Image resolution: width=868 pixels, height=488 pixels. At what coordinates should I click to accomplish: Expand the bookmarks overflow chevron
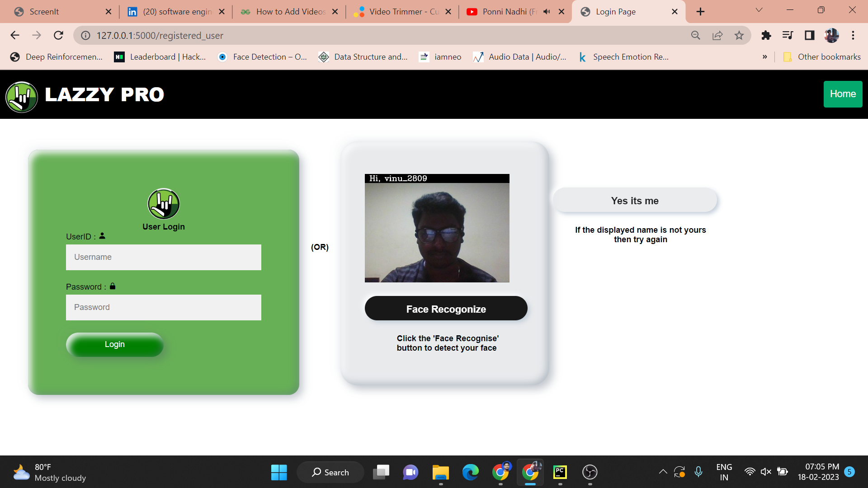764,56
